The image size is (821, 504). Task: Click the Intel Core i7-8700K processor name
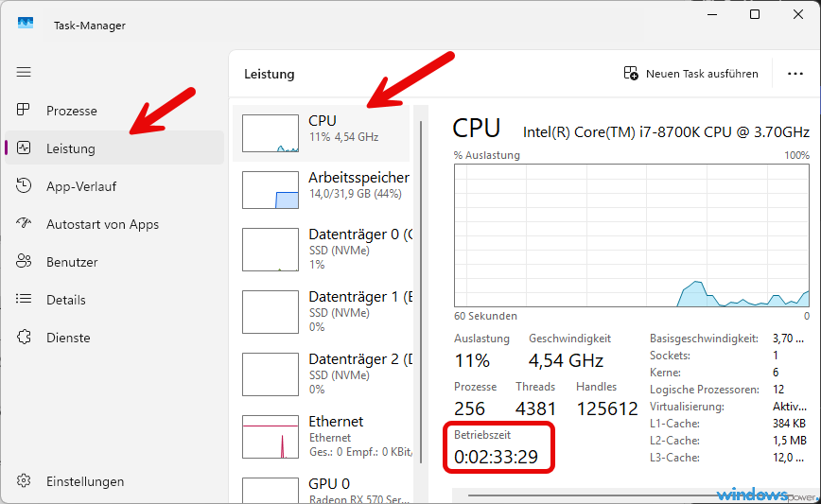click(666, 132)
